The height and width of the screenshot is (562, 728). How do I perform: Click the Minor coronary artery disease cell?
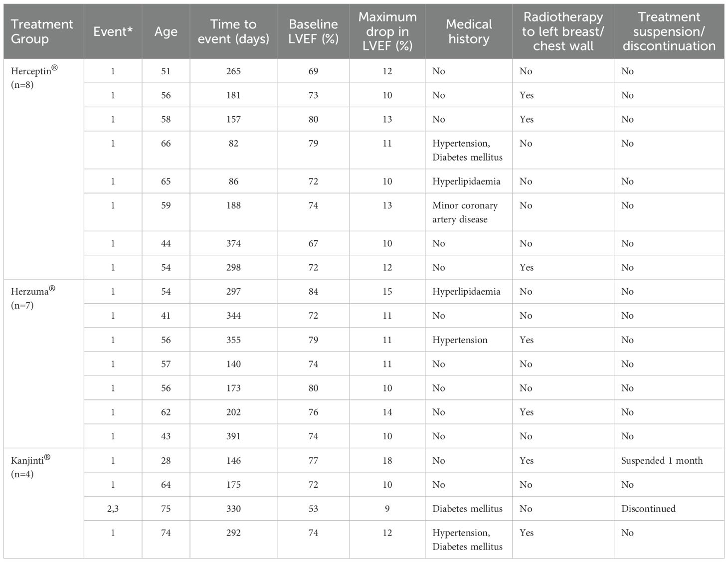tap(465, 212)
